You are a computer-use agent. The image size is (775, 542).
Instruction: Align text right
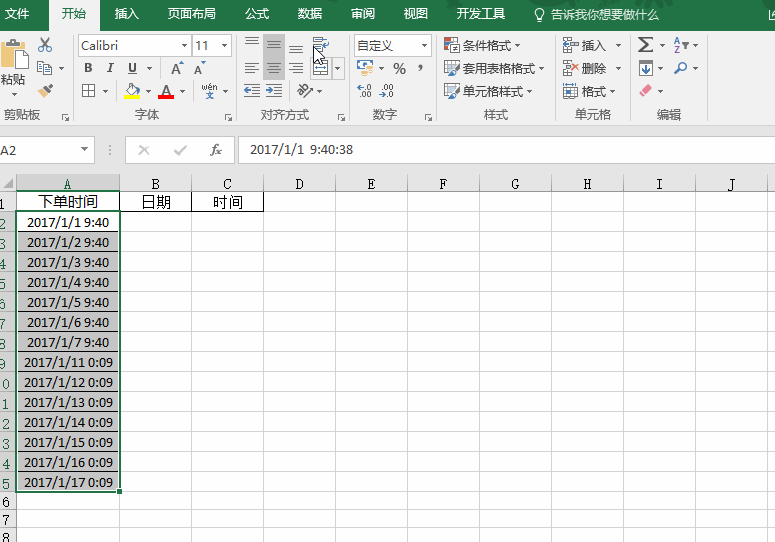pyautogui.click(x=296, y=68)
